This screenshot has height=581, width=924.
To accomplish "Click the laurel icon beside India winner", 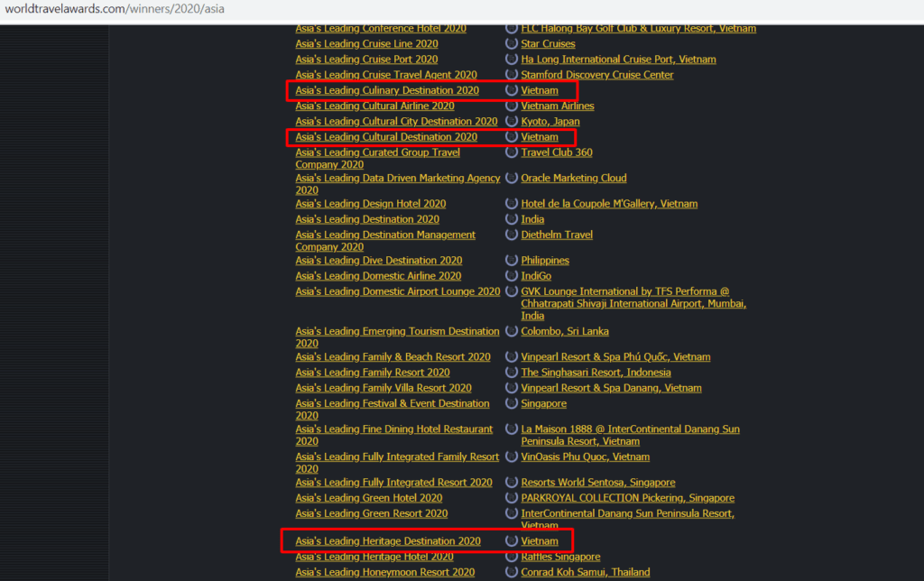I will [x=512, y=218].
